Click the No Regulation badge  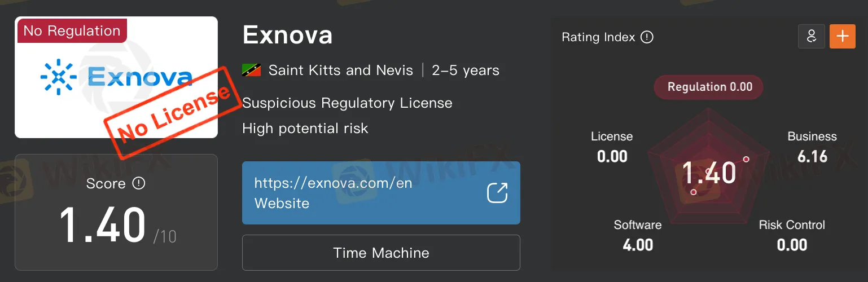pos(72,30)
